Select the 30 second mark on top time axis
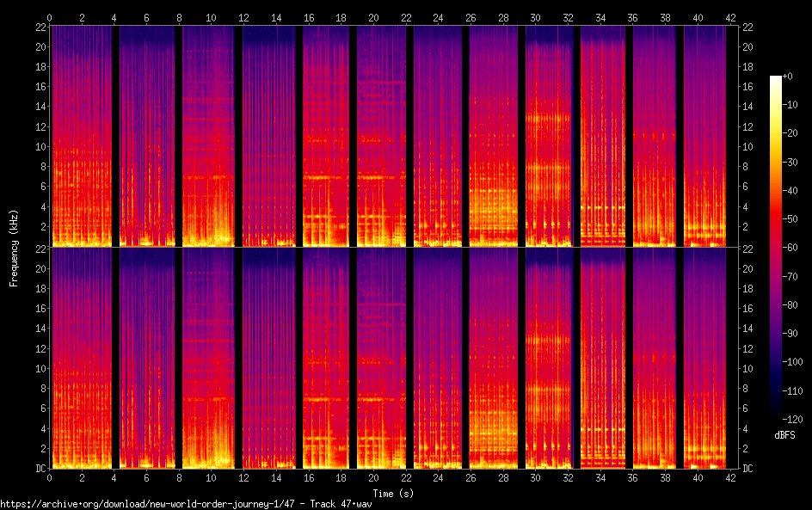This screenshot has width=812, height=510. pos(535,17)
